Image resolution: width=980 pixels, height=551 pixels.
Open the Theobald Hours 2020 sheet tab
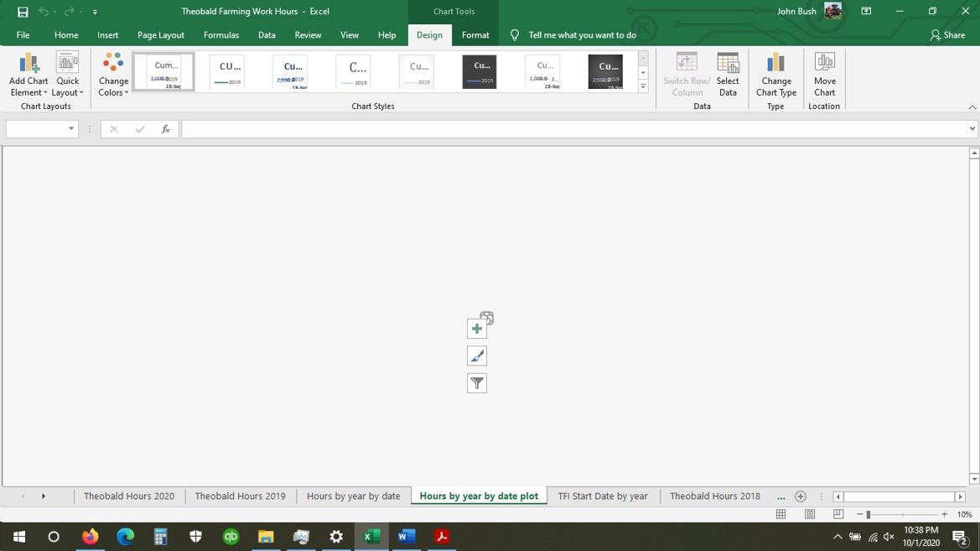(x=129, y=496)
